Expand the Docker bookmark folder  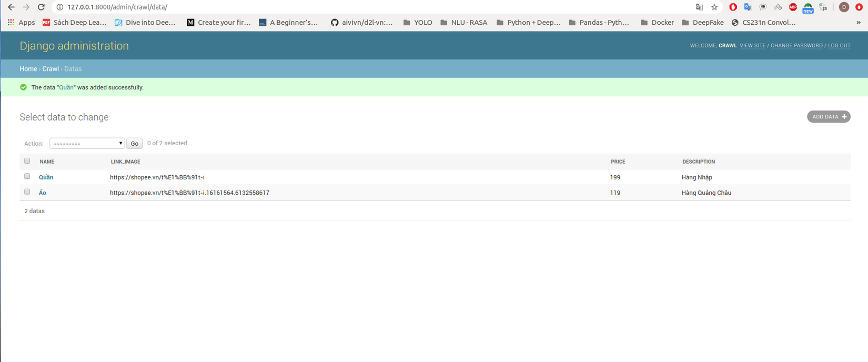click(657, 23)
